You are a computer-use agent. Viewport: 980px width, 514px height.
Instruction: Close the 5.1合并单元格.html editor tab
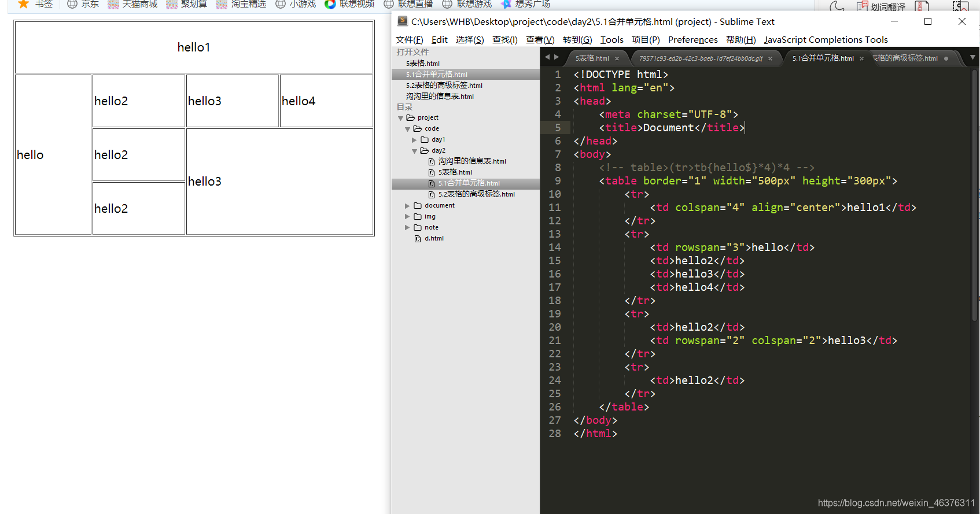pos(861,58)
